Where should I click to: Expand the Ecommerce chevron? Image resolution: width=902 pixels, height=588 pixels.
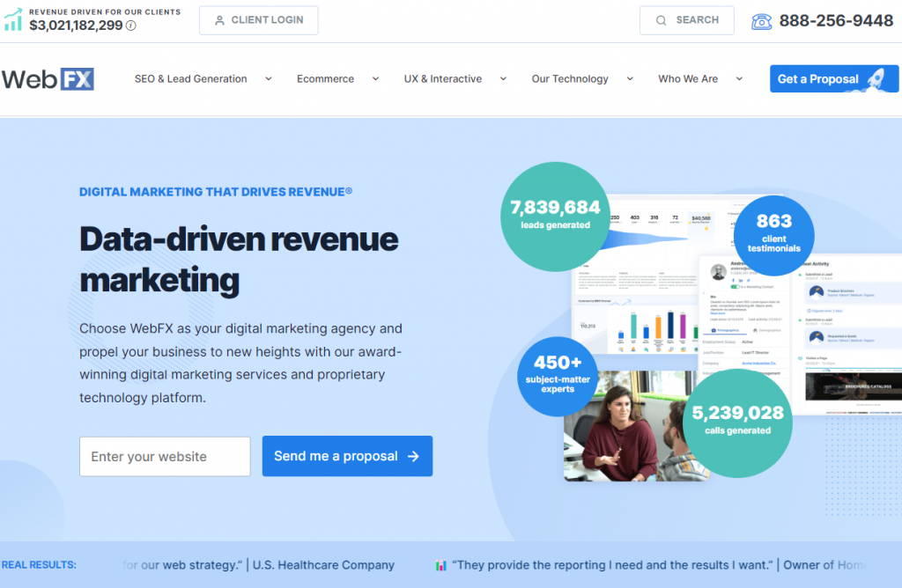click(x=375, y=78)
